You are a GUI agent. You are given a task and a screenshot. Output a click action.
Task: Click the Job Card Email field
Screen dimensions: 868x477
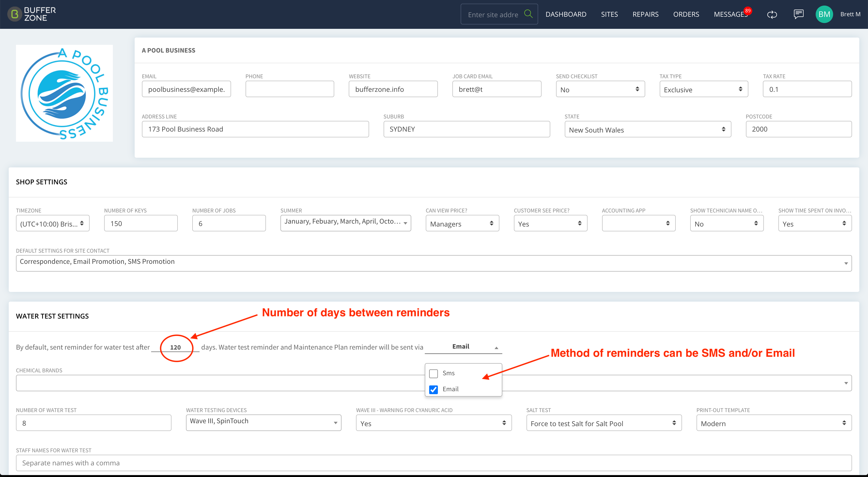pos(497,89)
